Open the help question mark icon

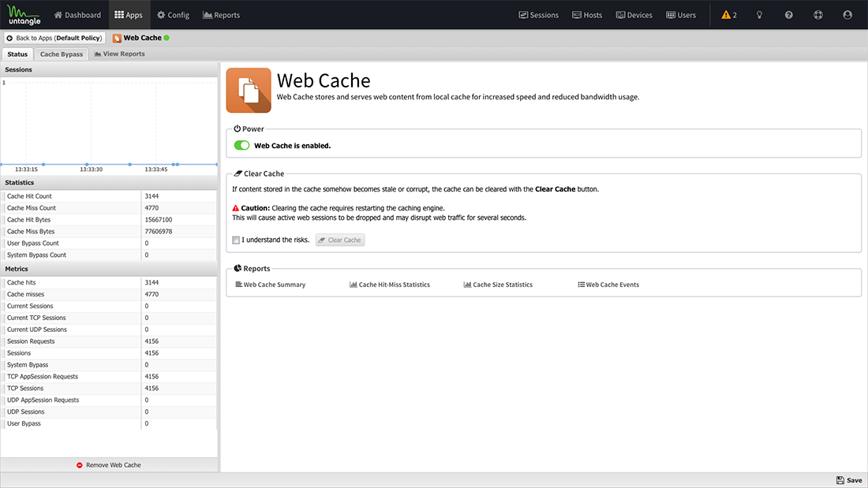point(789,15)
